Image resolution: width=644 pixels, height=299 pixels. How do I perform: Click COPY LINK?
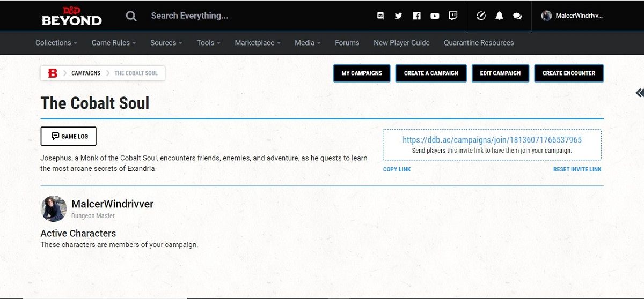click(x=397, y=169)
